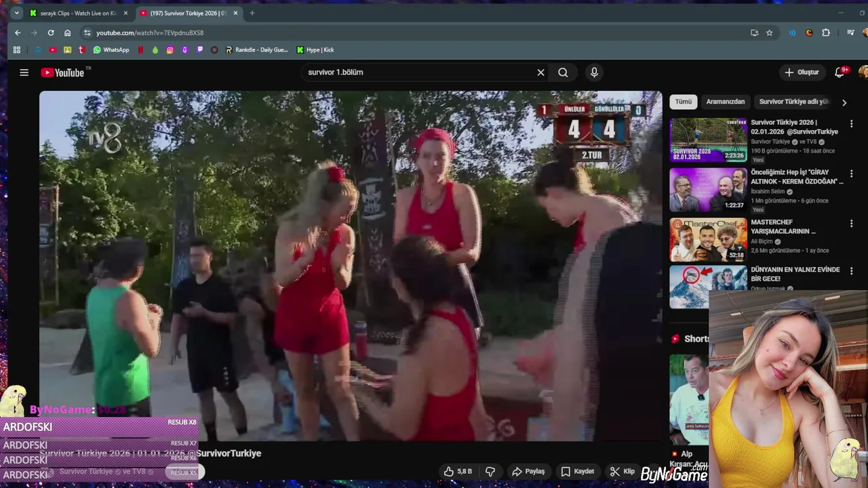Select the Survivor Türkiye adlı yük chip
The height and width of the screenshot is (488, 868).
[x=794, y=102]
